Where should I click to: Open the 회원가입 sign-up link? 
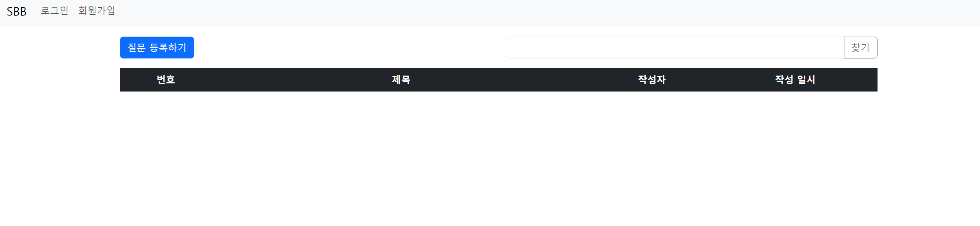pos(97,11)
